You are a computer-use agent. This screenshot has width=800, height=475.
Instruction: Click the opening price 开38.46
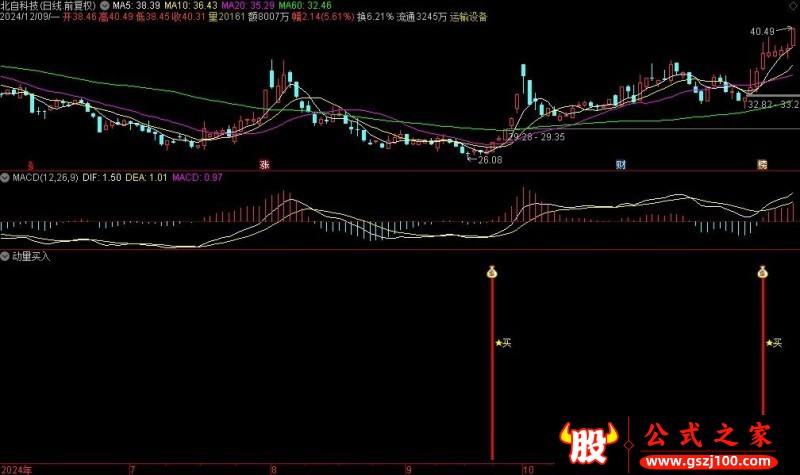pos(79,17)
